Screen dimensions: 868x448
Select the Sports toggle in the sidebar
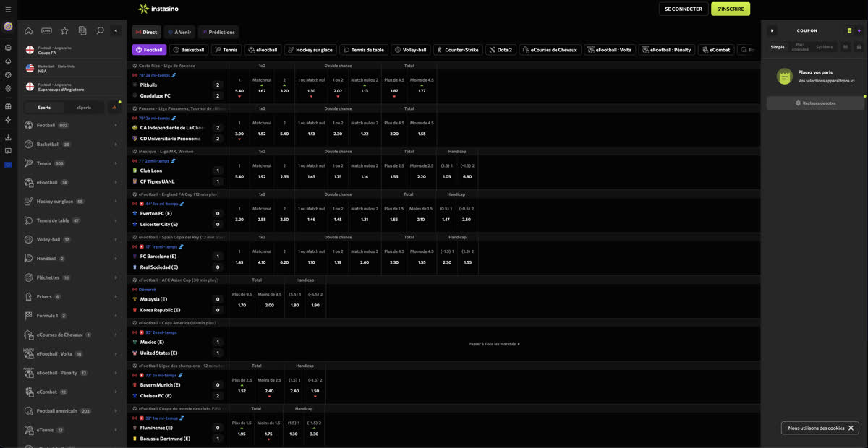coord(44,108)
